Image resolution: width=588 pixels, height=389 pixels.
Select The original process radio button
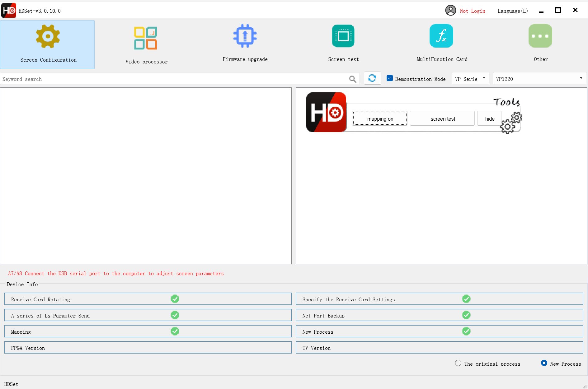coord(458,363)
